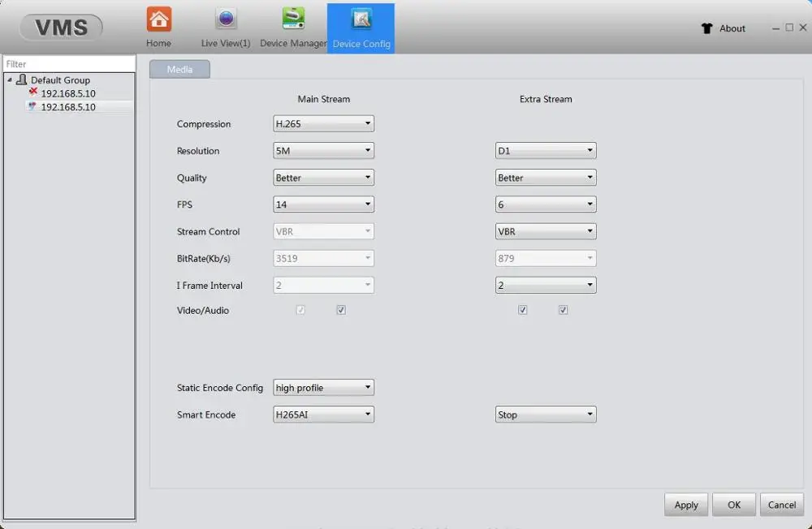Screen dimensions: 812x529
Task: Open Extra Stream Resolution D1 dropdown
Action: (546, 151)
